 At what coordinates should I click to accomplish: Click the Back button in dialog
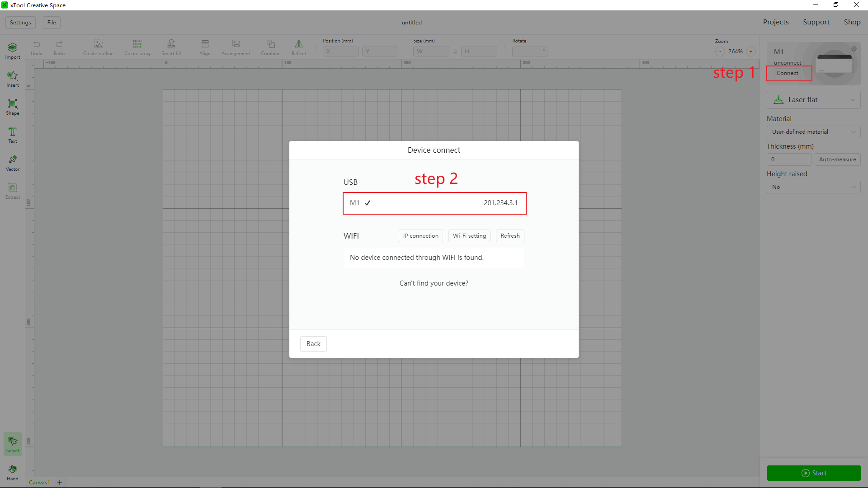313,344
